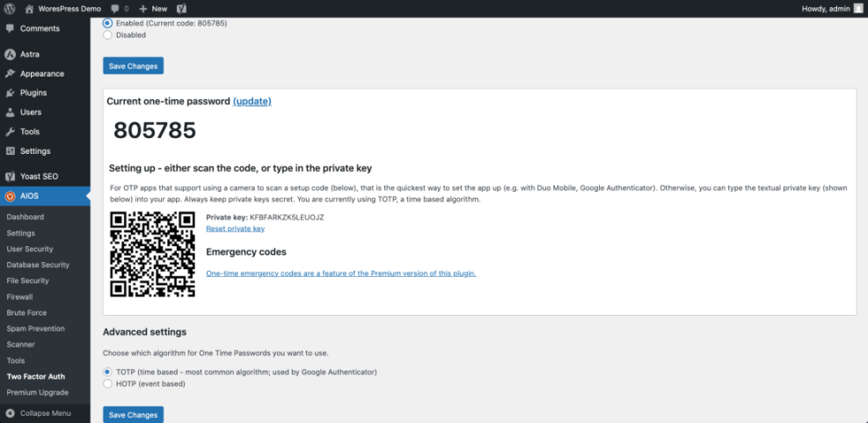Click the admin avatar picture
868x423 pixels.
click(857, 8)
